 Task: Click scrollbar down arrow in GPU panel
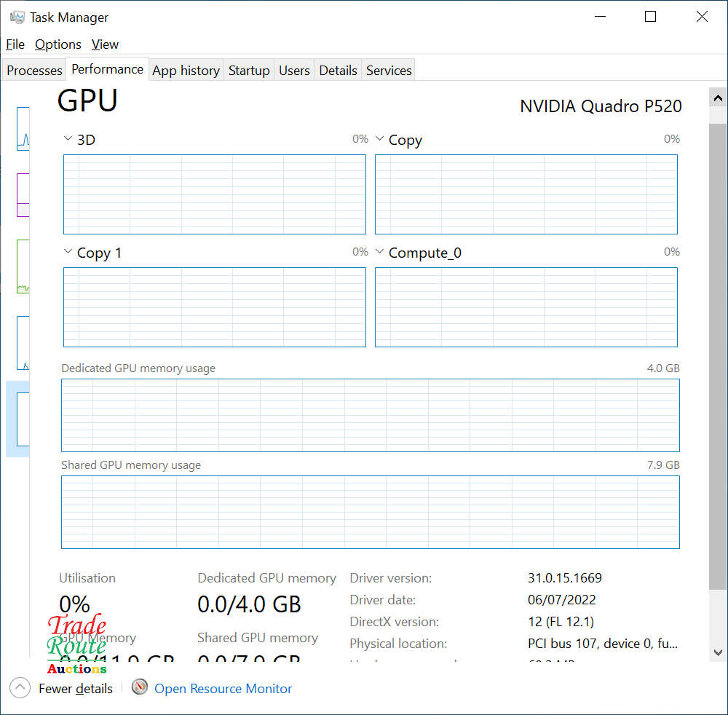[717, 652]
